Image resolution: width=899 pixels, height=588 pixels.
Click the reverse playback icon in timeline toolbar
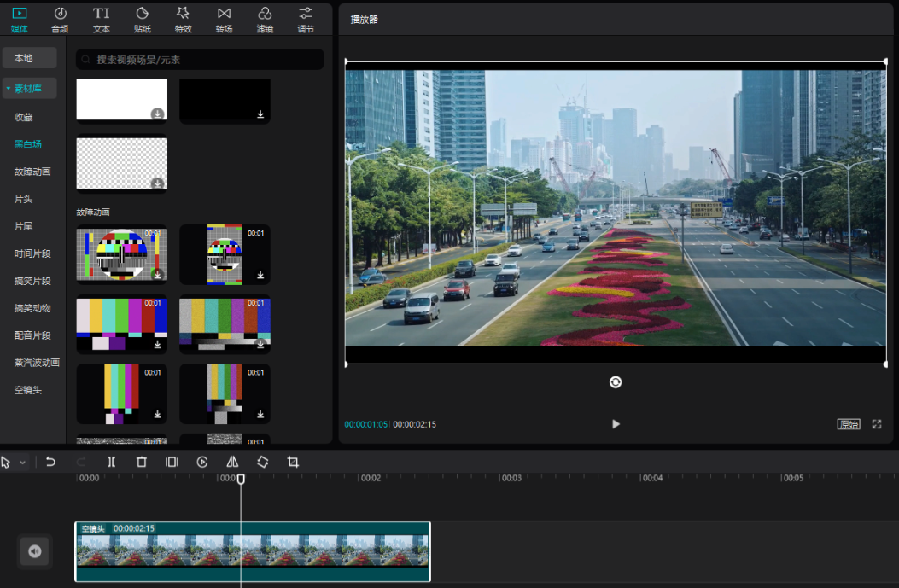202,462
